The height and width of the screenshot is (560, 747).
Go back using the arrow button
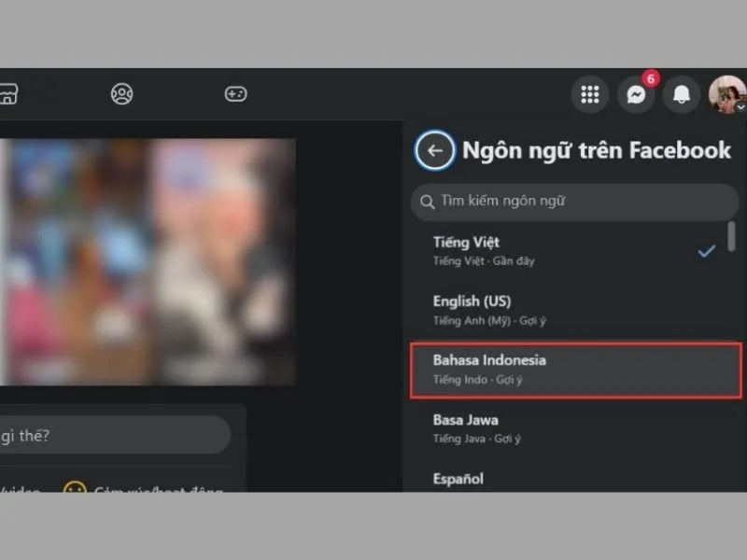pyautogui.click(x=434, y=150)
